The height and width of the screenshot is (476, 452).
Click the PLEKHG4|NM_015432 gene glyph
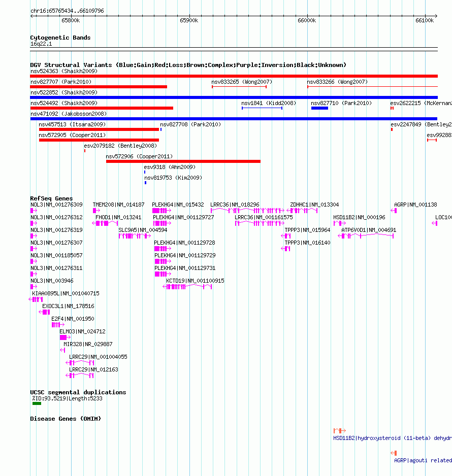[x=162, y=211]
